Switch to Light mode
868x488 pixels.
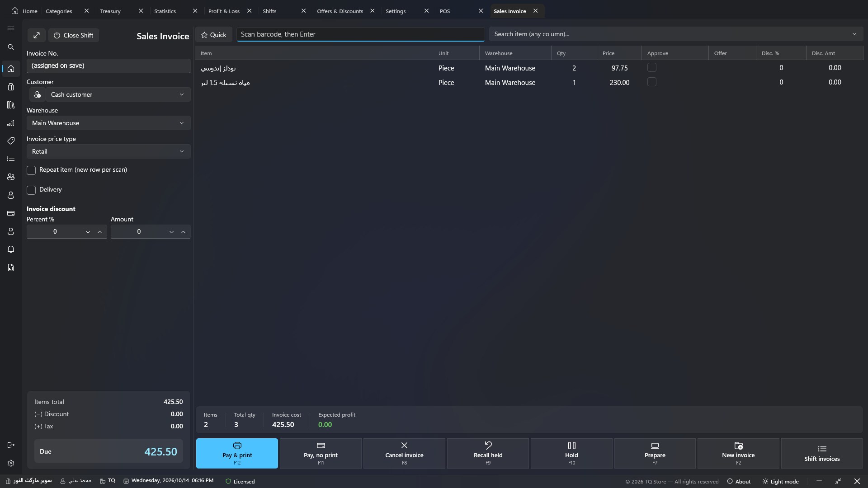click(780, 481)
